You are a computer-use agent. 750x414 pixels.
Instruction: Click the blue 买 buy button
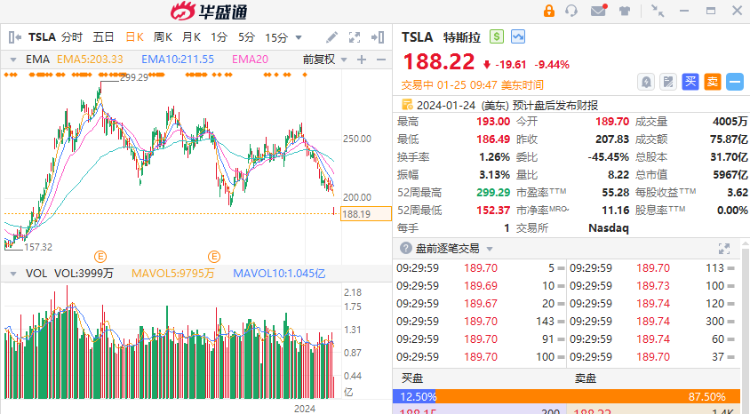click(x=690, y=82)
